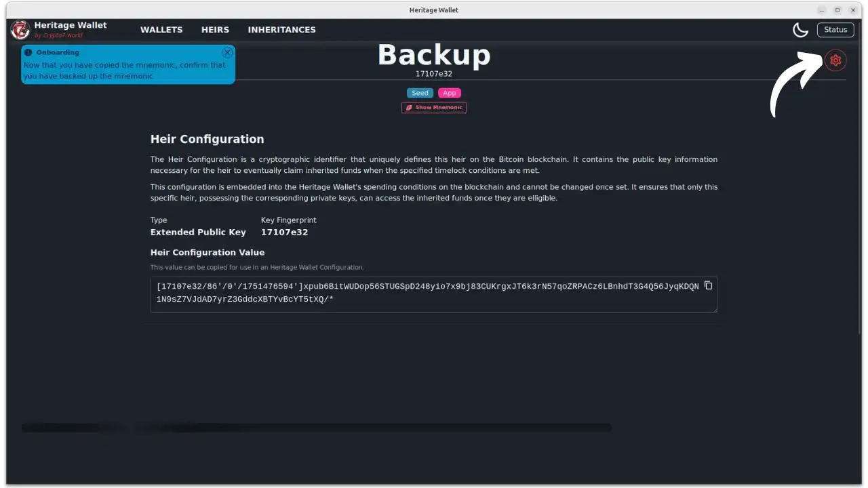Click the text area resize handle
This screenshot has width=868, height=488.
click(714, 310)
